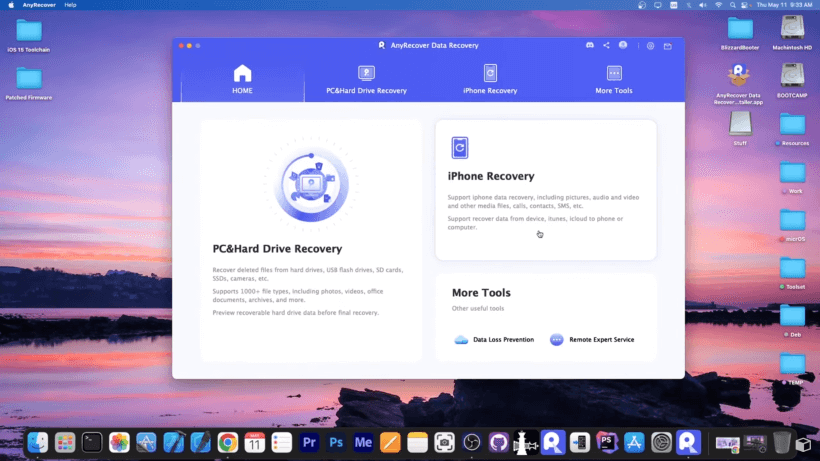Open the Help menu

(70, 5)
